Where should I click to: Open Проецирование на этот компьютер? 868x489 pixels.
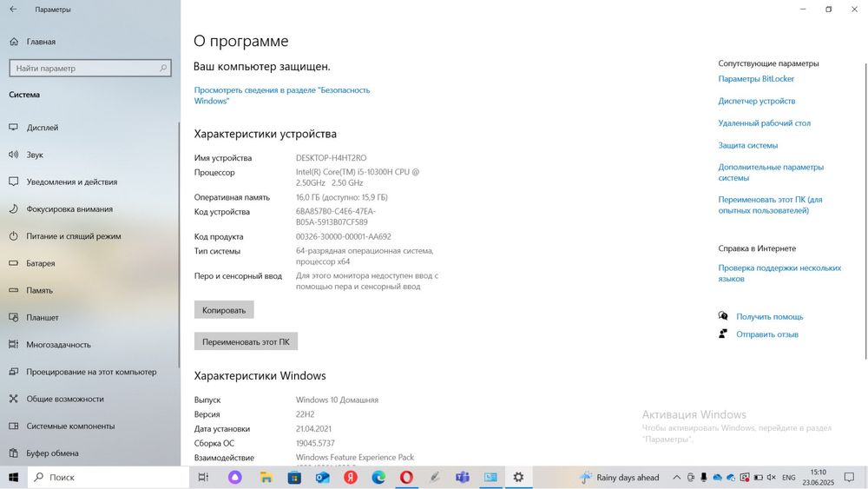tap(89, 372)
